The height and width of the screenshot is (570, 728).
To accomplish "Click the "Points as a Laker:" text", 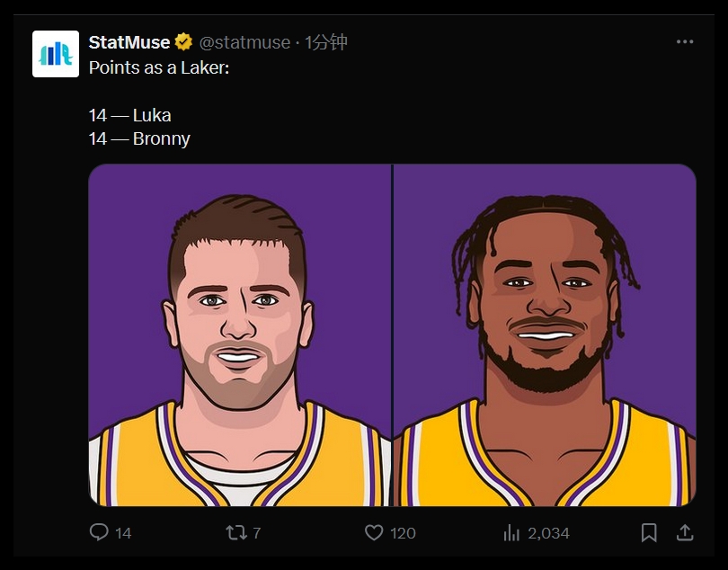I will click(159, 67).
